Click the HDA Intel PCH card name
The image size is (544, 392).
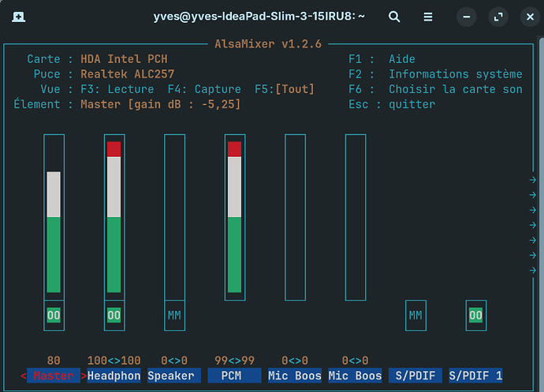125,59
